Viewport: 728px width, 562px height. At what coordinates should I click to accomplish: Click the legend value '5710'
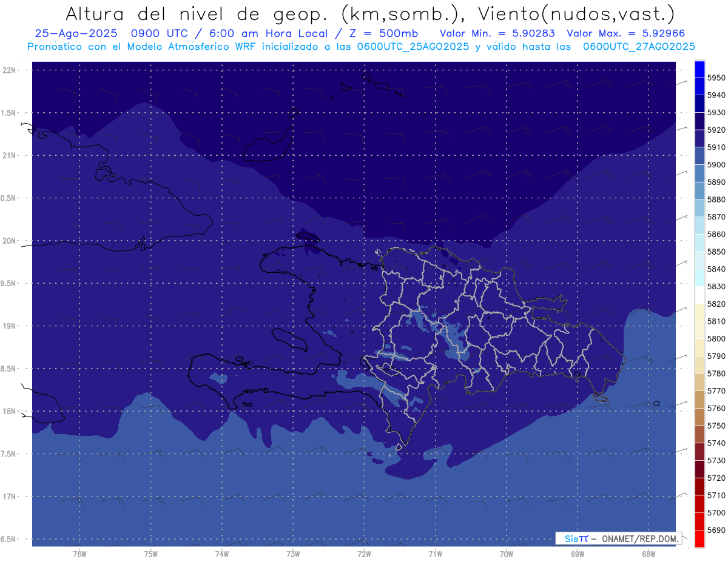point(716,495)
